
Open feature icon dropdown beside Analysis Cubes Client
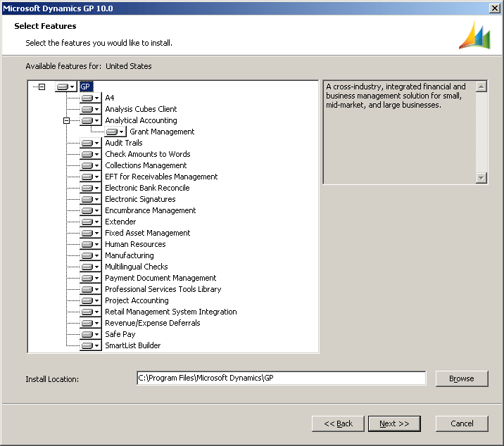click(91, 109)
